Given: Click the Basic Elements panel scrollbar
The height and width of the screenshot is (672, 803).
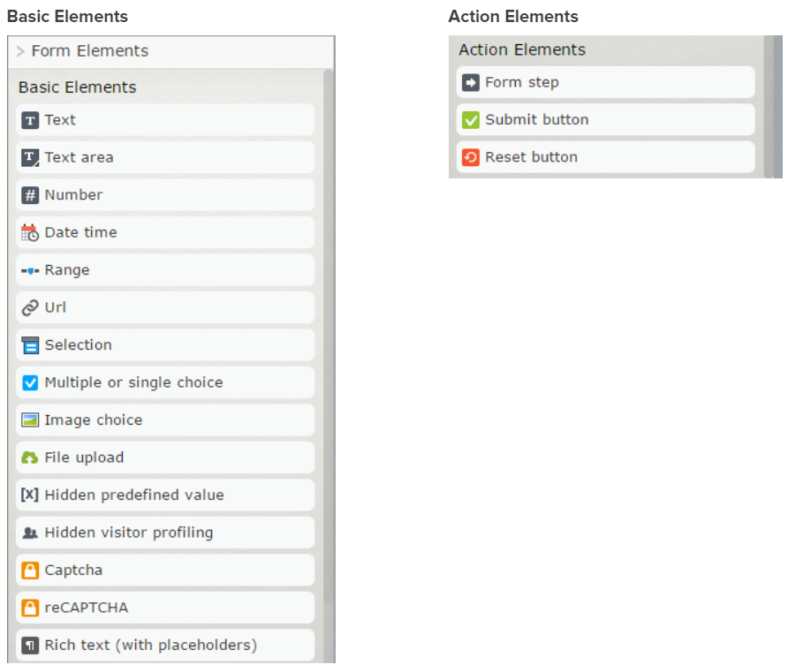Looking at the screenshot, I should pyautogui.click(x=329, y=353).
